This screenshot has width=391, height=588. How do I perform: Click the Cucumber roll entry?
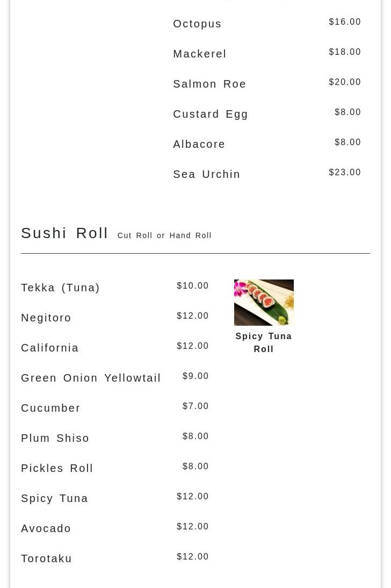point(50,407)
